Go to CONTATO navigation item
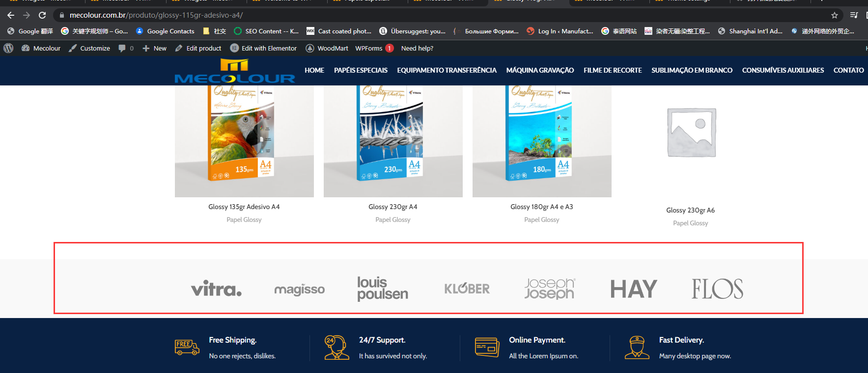Screen dimensions: 868x373 tap(849, 70)
